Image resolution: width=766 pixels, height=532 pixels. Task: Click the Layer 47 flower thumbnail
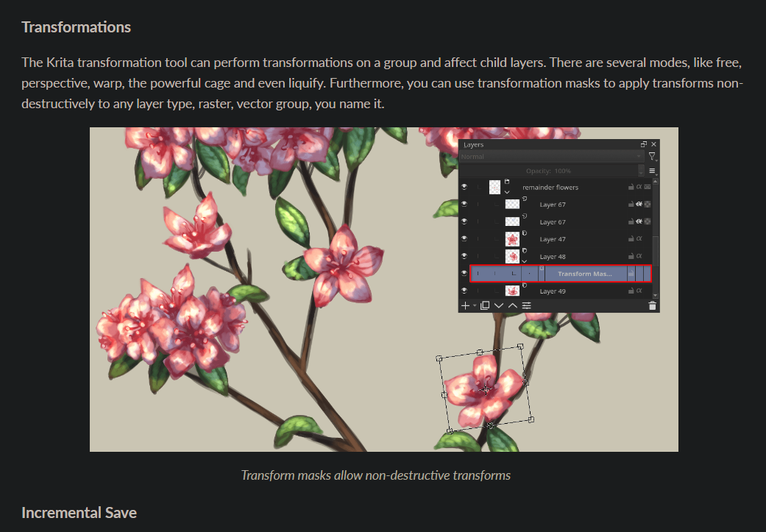pos(512,239)
